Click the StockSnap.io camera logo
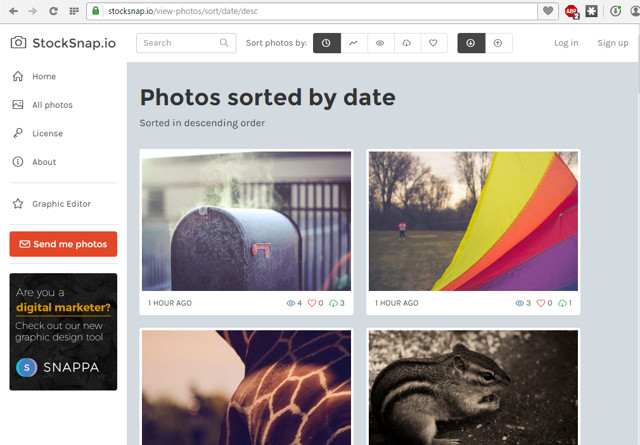 pos(18,42)
